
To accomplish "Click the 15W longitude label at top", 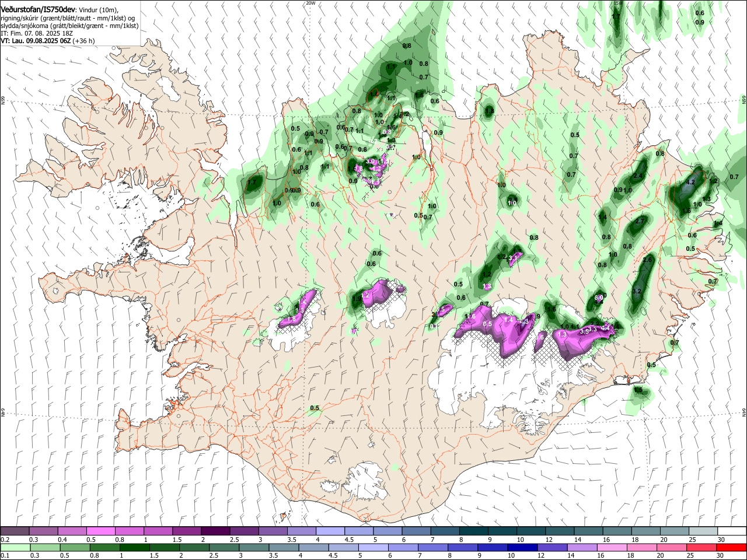I will [x=617, y=3].
